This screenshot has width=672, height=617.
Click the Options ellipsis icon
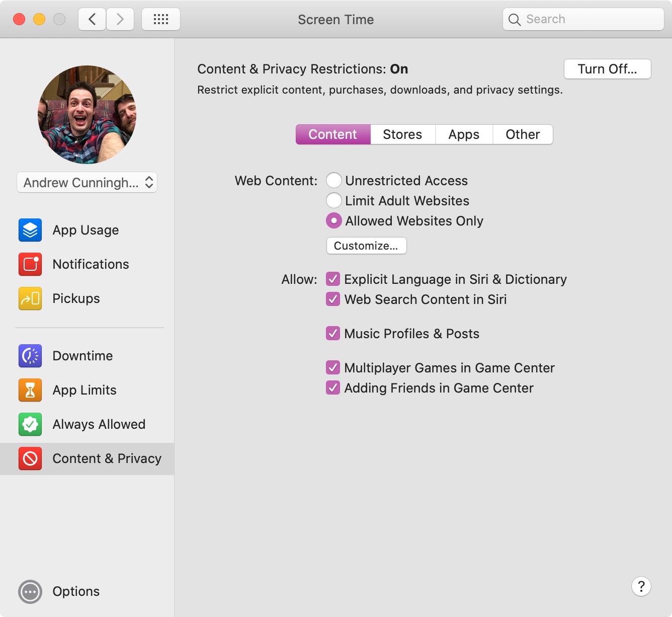(30, 592)
